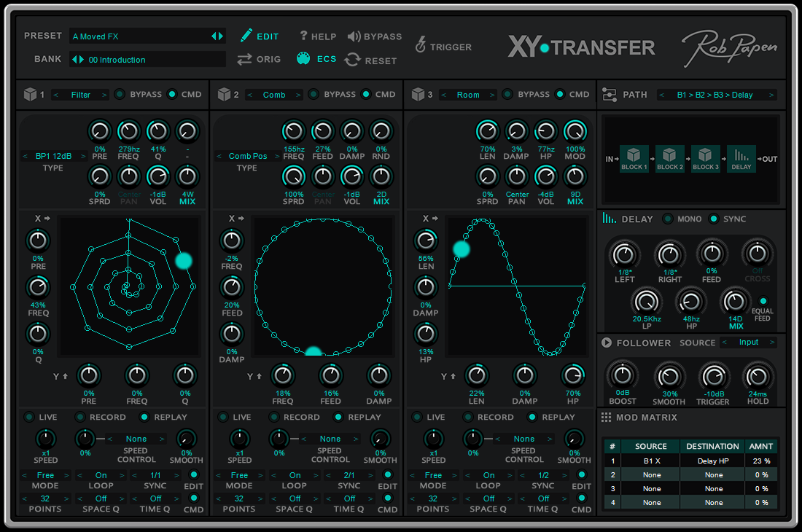The width and height of the screenshot is (802, 532).
Task: Click the Block 3 cube icon in header
Action: (418, 94)
